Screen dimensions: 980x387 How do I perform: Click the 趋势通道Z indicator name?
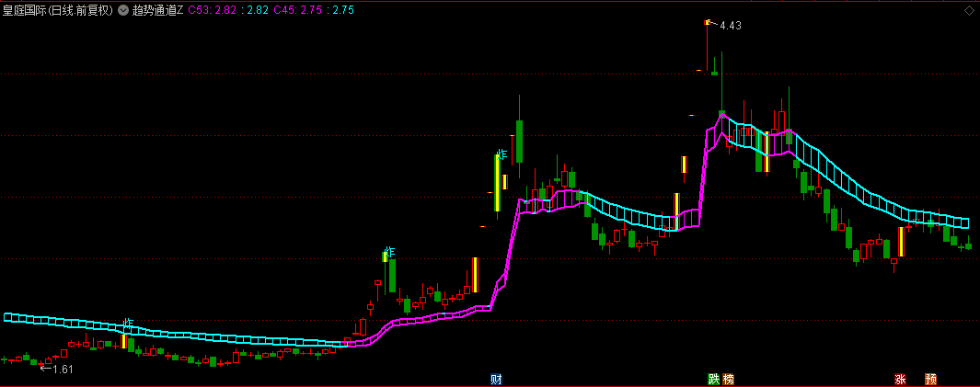coord(157,10)
